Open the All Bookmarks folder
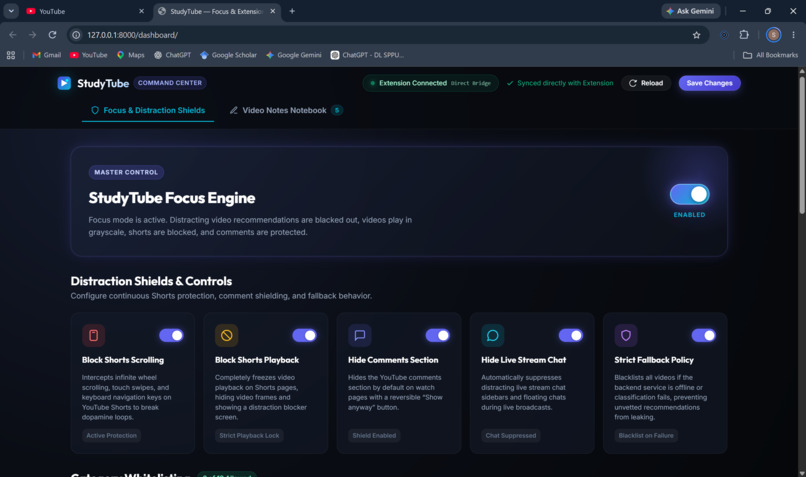The height and width of the screenshot is (477, 806). point(770,55)
